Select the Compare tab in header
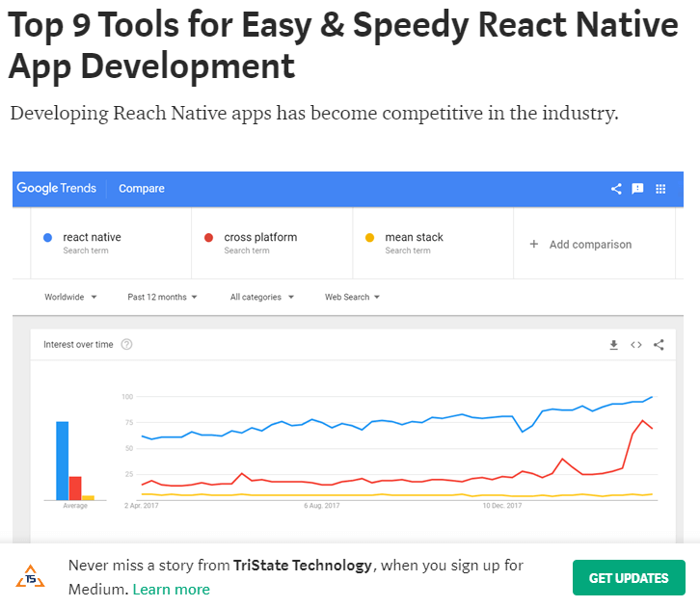This screenshot has height=607, width=700. click(x=142, y=189)
